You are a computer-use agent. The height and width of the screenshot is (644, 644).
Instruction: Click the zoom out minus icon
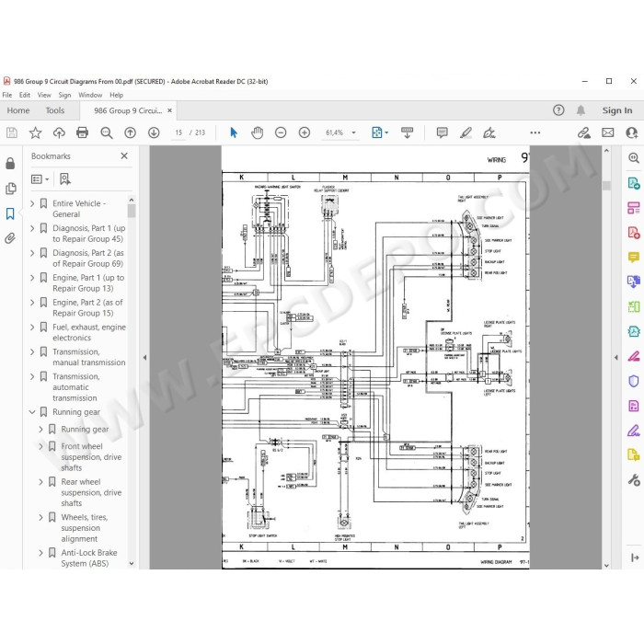pos(281,132)
